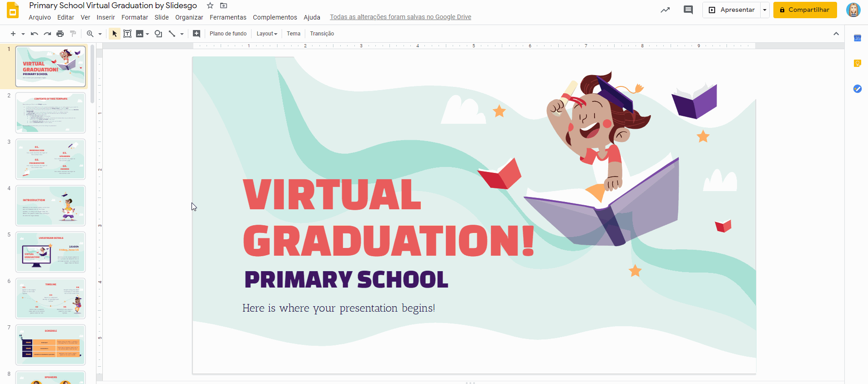Screen dimensions: 868x384
Task: Click the Tema button
Action: tap(293, 34)
